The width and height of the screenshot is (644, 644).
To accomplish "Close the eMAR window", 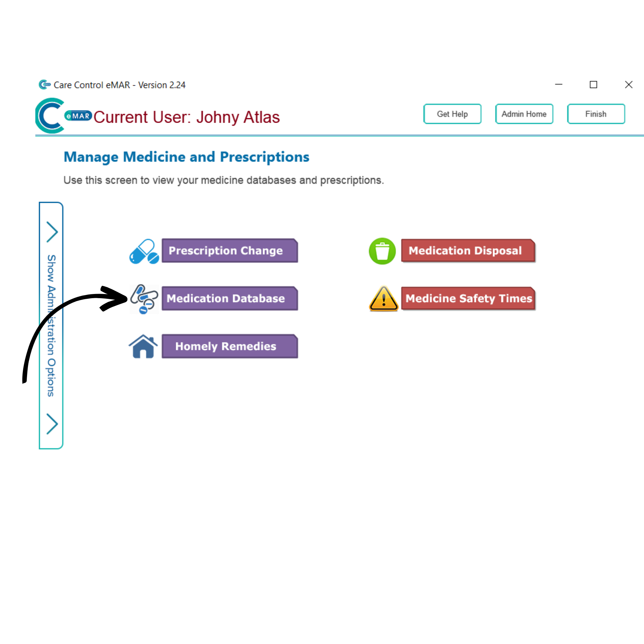I will pyautogui.click(x=629, y=85).
